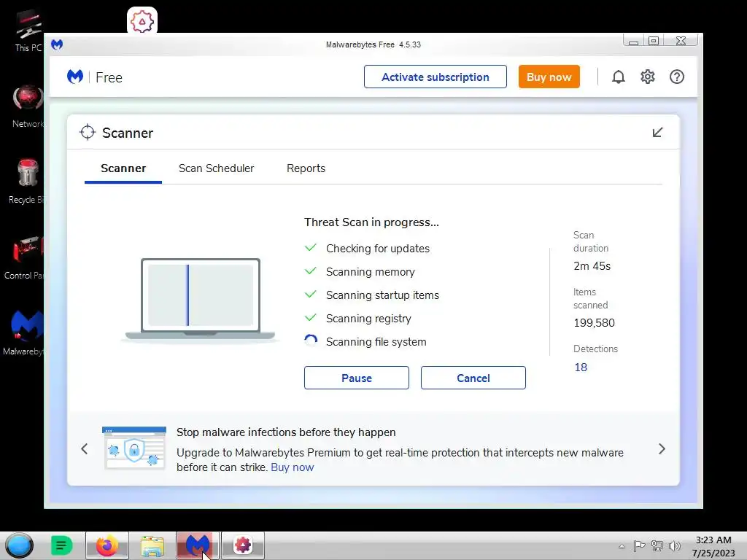Maximize the Malwarebytes window
The width and height of the screenshot is (747, 560).
point(654,41)
